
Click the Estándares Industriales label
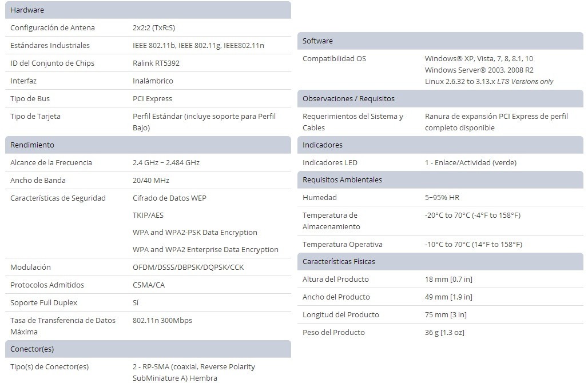50,45
